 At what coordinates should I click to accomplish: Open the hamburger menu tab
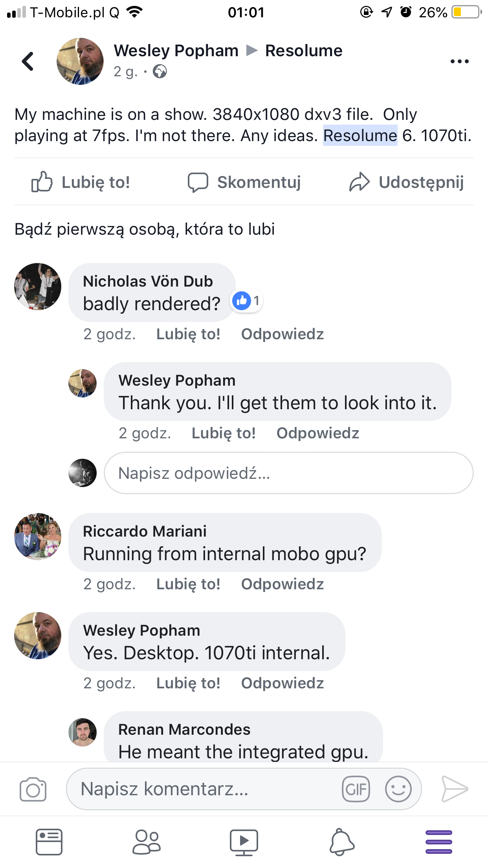pyautogui.click(x=438, y=842)
